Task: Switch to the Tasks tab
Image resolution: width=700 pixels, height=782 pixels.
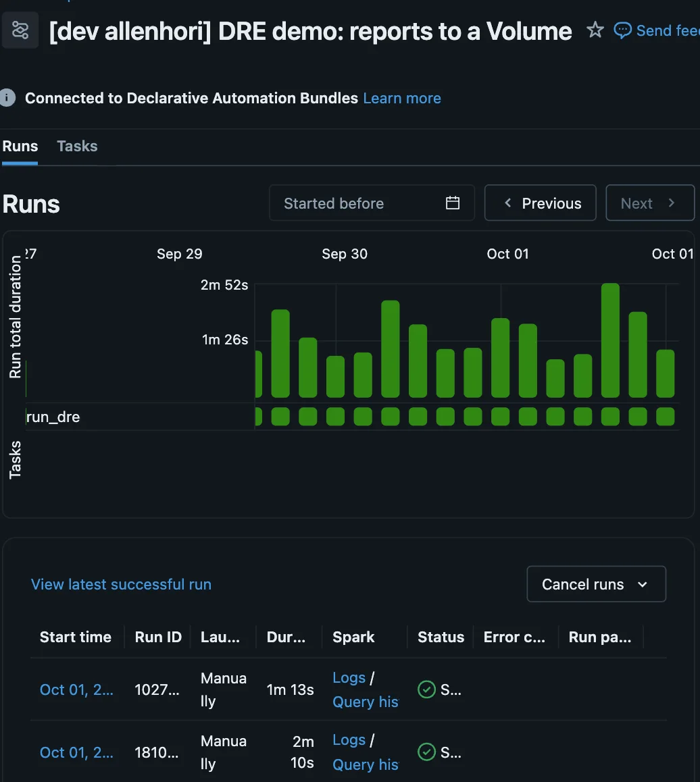Action: tap(77, 146)
